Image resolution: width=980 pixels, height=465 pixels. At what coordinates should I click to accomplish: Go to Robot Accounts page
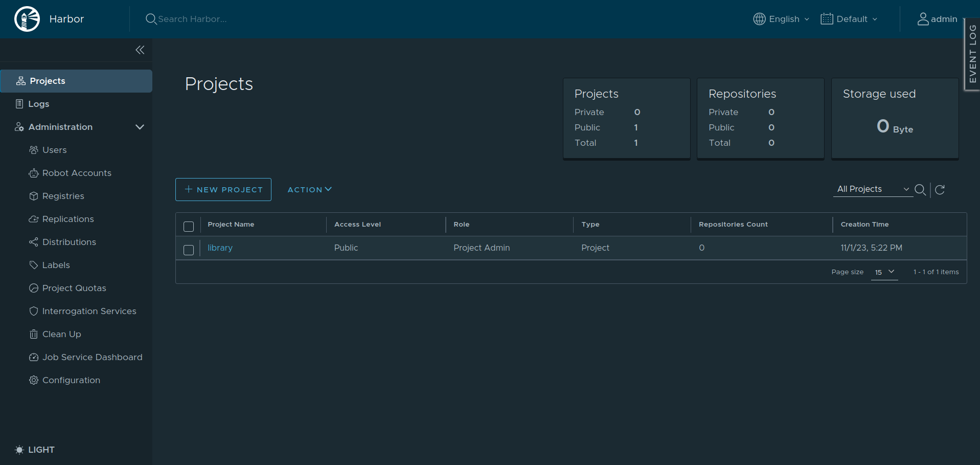coord(76,173)
